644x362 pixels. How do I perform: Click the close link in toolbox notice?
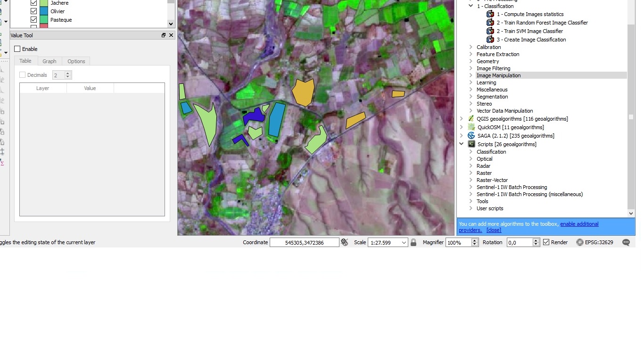[x=494, y=230]
